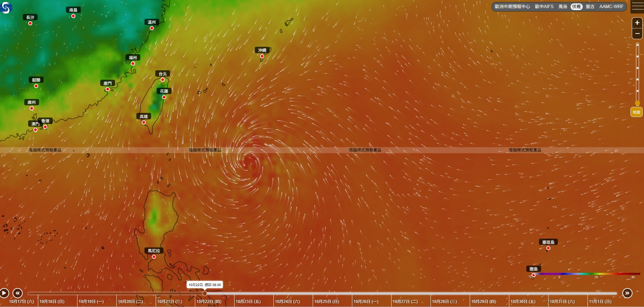Click the 花蓮 city marker
This screenshot has height=307, width=644.
[164, 97]
